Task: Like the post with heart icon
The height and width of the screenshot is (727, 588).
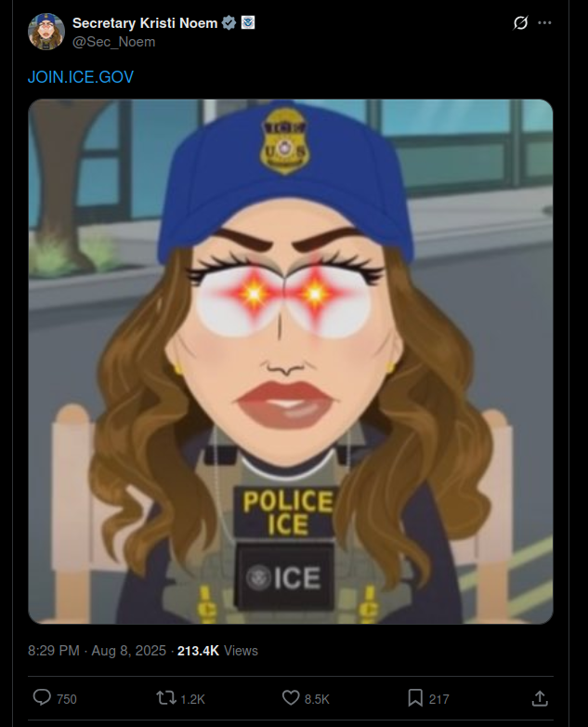Action: point(291,698)
